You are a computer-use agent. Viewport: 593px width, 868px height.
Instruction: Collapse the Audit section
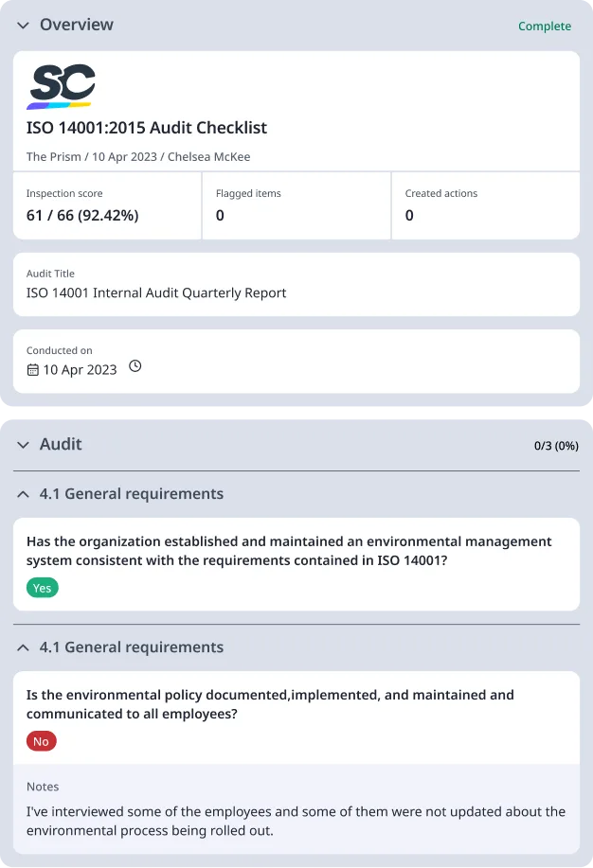click(23, 444)
